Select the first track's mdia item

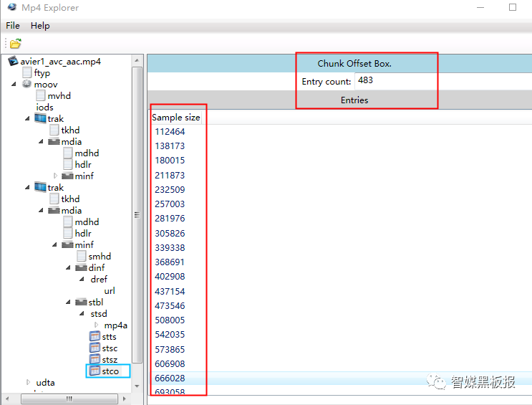(x=72, y=141)
